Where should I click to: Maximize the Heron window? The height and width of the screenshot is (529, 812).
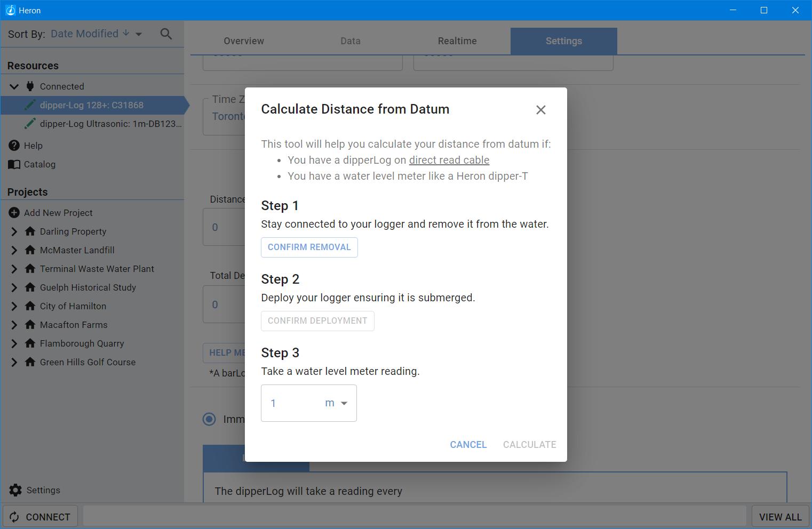click(x=763, y=10)
